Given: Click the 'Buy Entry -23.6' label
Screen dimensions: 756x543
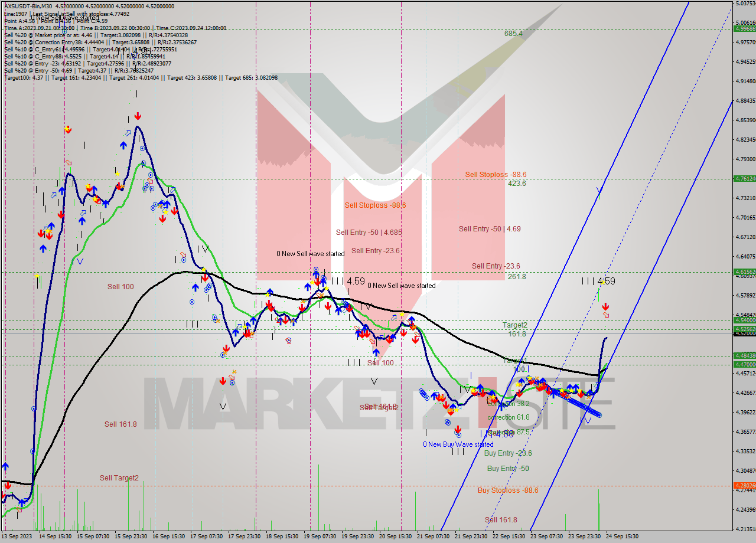Looking at the screenshot, I should [508, 453].
